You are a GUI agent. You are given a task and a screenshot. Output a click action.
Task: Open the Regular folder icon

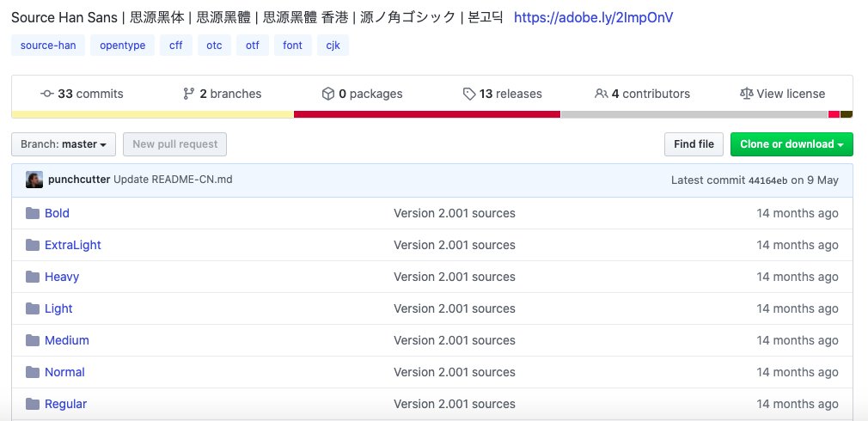33,404
